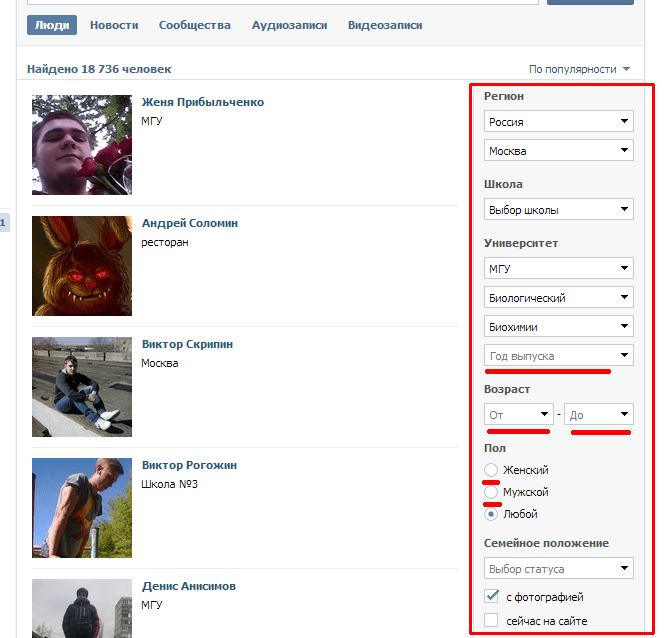This screenshot has width=668, height=638.
Task: Select the Женский radio button
Action: pos(491,470)
